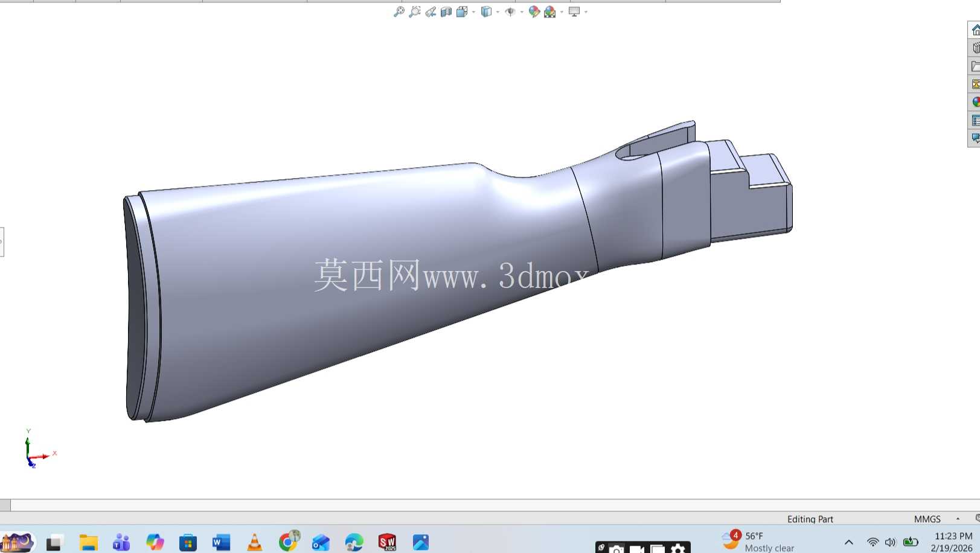Expand the Display Style dropdown arrow

[x=498, y=12]
